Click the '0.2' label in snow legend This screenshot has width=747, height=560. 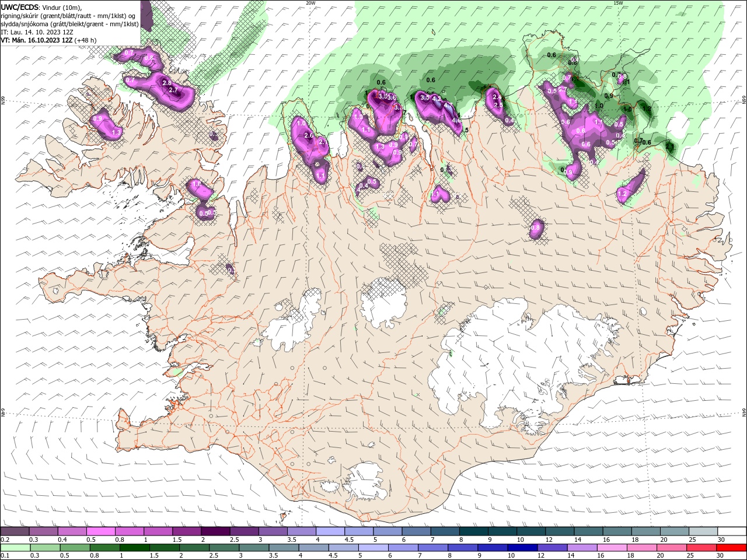(x=5, y=540)
